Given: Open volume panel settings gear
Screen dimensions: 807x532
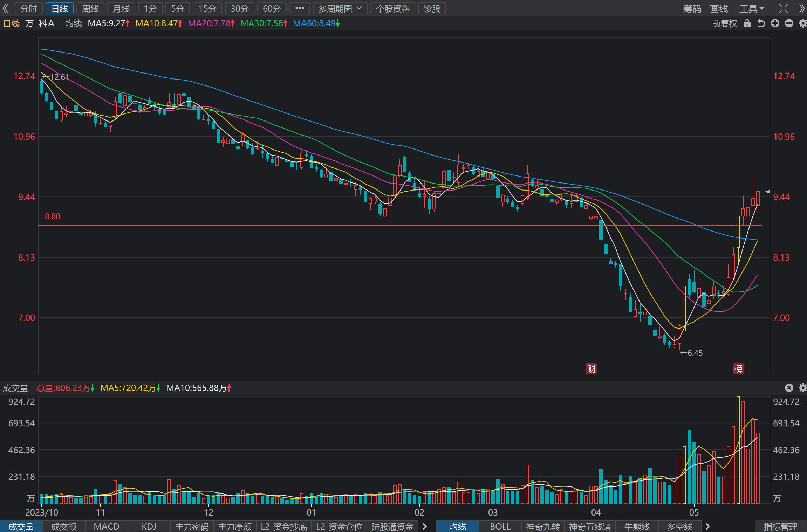Looking at the screenshot, I should tap(802, 388).
